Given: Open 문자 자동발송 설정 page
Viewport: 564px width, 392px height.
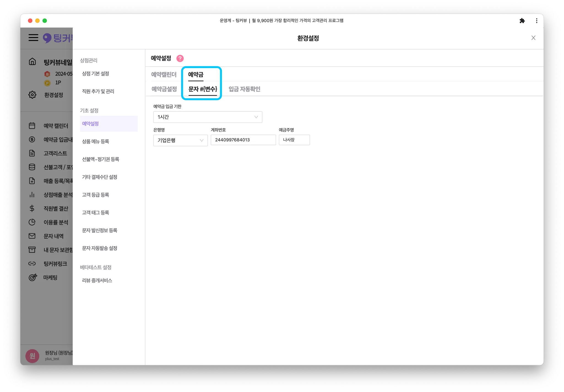Looking at the screenshot, I should (100, 248).
